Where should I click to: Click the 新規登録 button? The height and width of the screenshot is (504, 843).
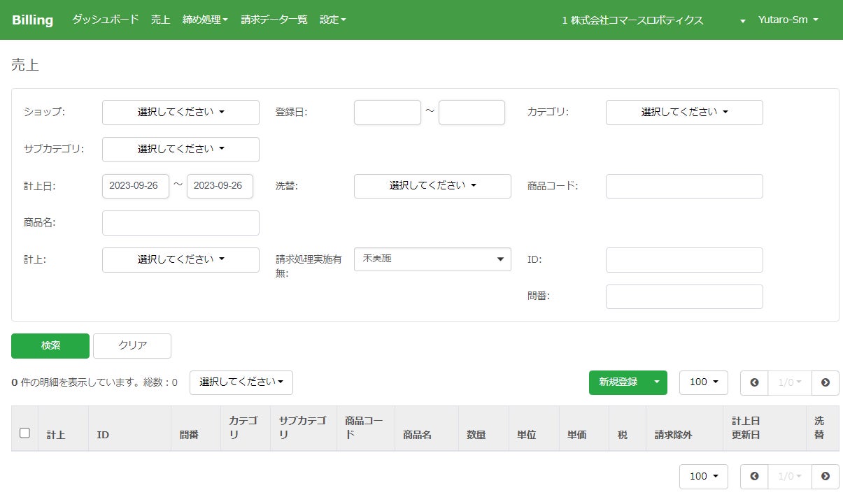618,382
